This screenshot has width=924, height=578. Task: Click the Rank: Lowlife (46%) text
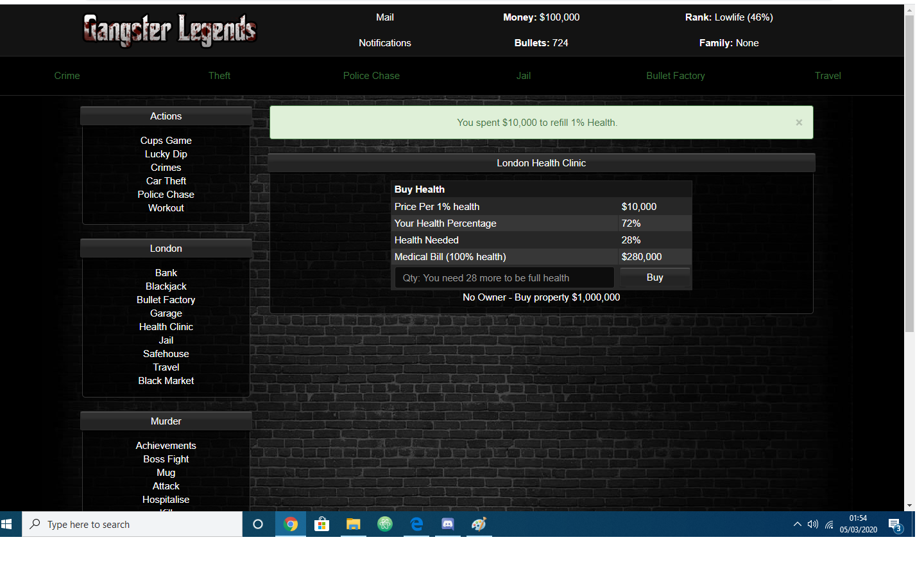[x=729, y=17]
